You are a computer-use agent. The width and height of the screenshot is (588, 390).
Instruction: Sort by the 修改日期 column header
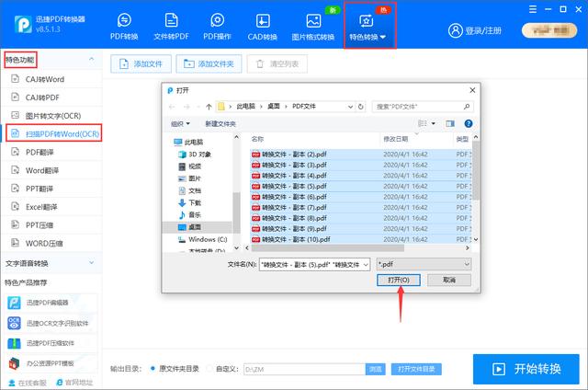(416, 139)
